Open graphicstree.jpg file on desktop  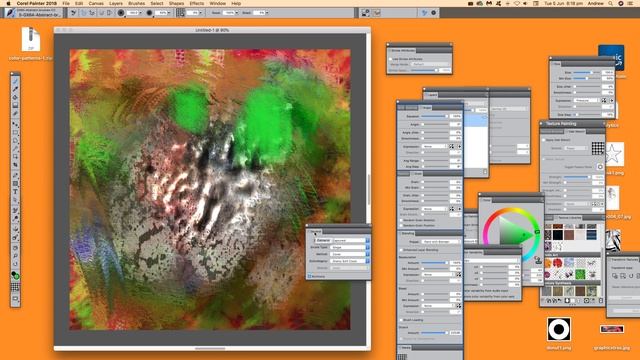point(611,329)
